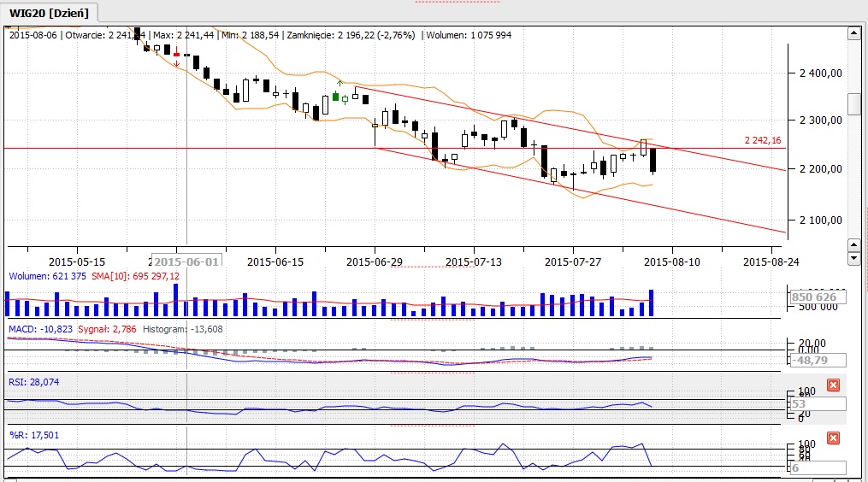Click the red sell arrow marker on chart
The height and width of the screenshot is (482, 868).
(176, 62)
